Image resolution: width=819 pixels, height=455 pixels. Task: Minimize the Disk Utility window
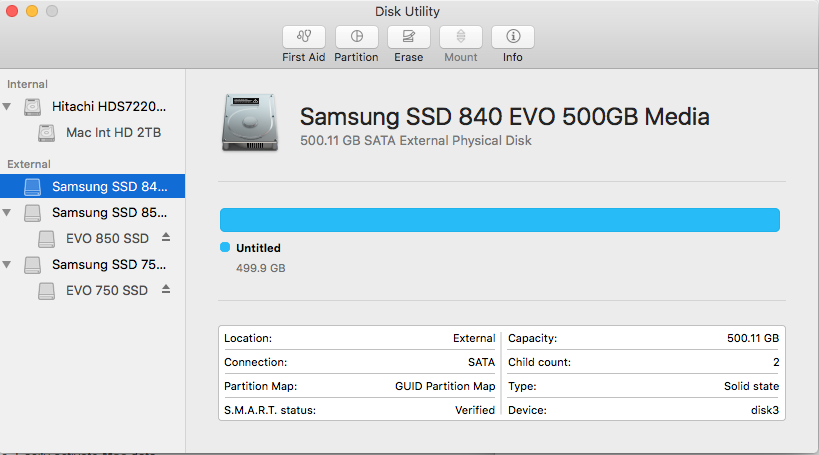pos(32,11)
